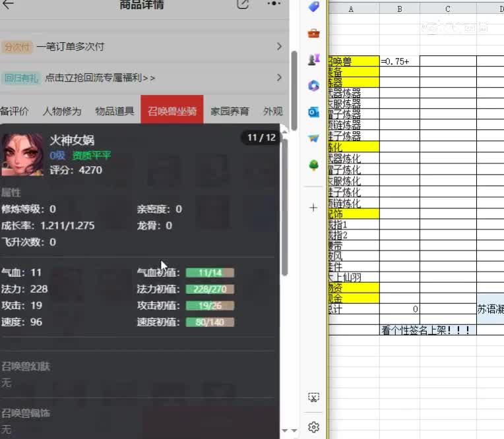This screenshot has height=439, width=504.
Task: Click the 戒指2 cell
Action: click(354, 235)
